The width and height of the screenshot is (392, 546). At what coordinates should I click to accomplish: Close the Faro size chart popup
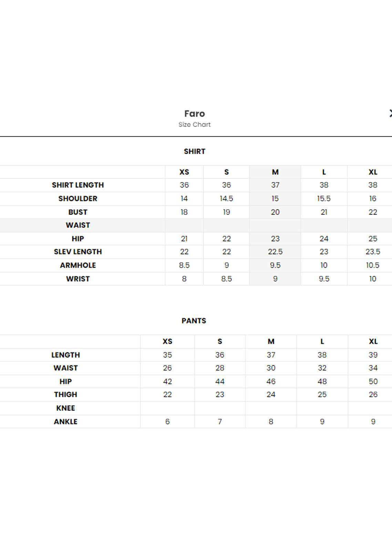(x=390, y=113)
